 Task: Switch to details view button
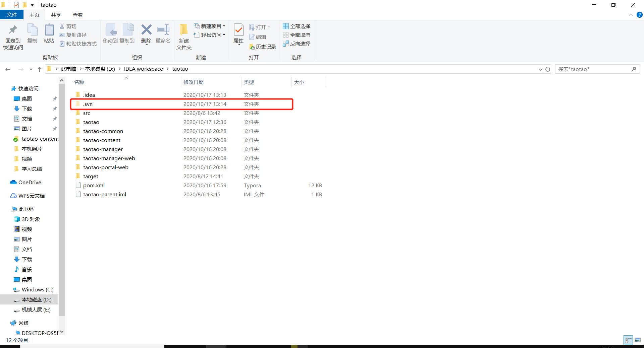628,340
